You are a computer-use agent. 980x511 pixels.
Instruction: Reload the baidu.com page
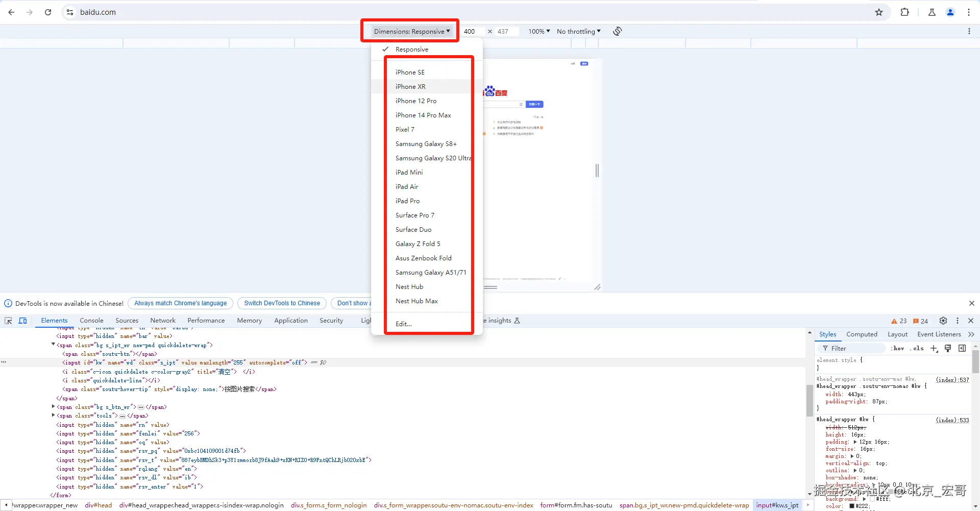coord(48,12)
